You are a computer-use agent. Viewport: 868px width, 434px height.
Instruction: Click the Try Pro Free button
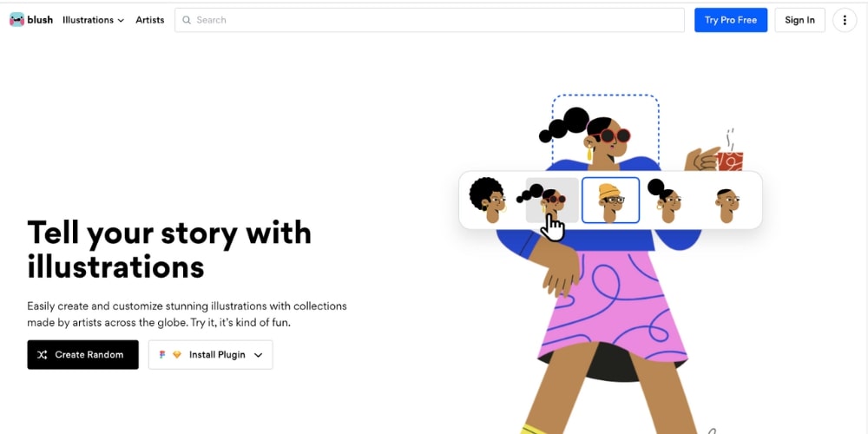[731, 20]
